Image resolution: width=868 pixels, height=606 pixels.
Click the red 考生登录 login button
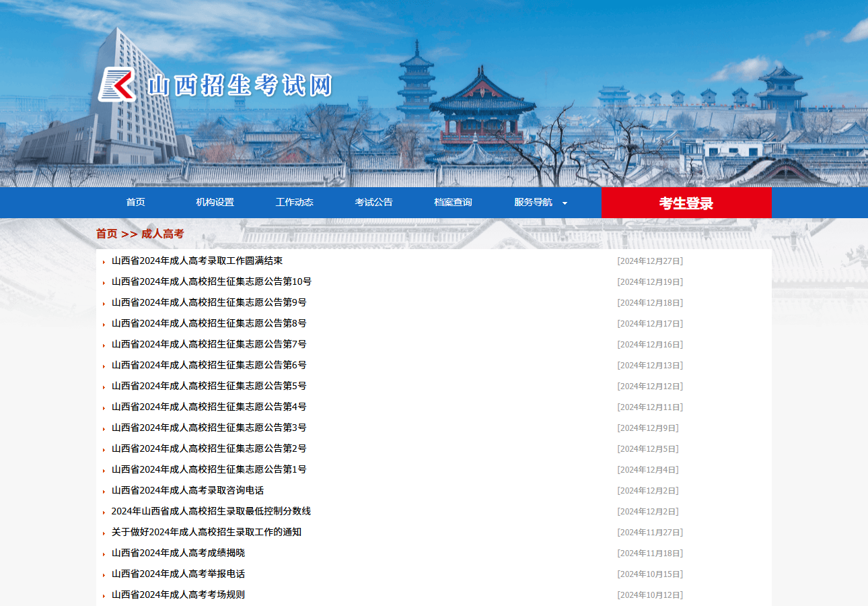[685, 202]
